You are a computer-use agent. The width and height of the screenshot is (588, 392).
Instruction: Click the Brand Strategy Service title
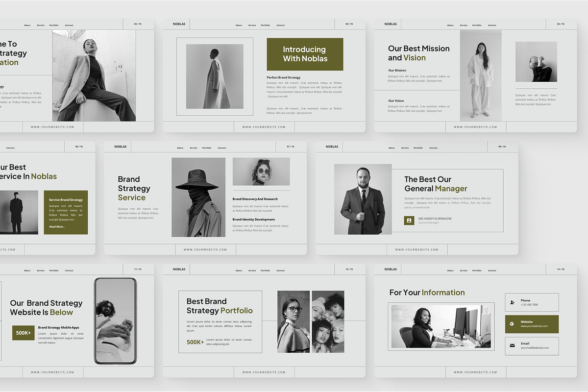click(x=134, y=188)
